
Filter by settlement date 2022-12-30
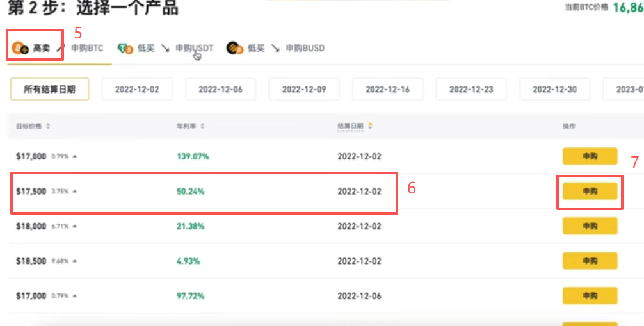555,89
